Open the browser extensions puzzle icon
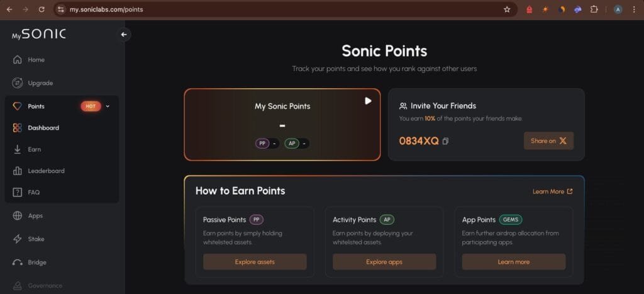Viewport: 644px width, 294px height. (594, 9)
